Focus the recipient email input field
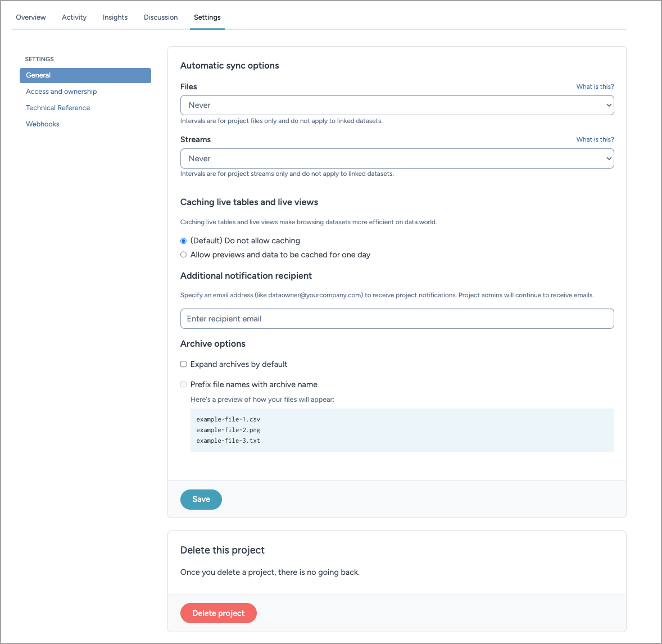The height and width of the screenshot is (644, 662). tap(397, 319)
